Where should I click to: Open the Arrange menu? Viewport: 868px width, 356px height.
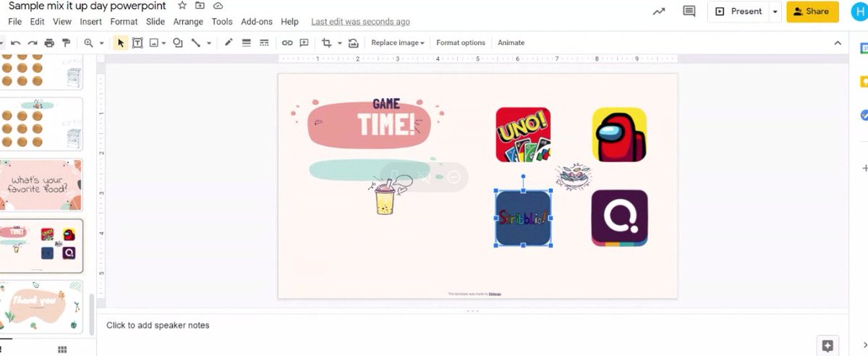[188, 22]
